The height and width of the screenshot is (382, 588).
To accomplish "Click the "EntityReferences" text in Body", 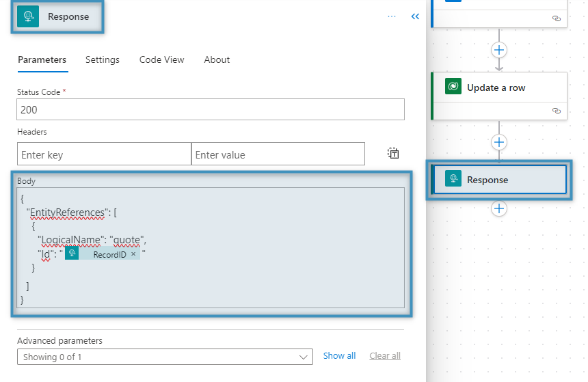I will [67, 213].
